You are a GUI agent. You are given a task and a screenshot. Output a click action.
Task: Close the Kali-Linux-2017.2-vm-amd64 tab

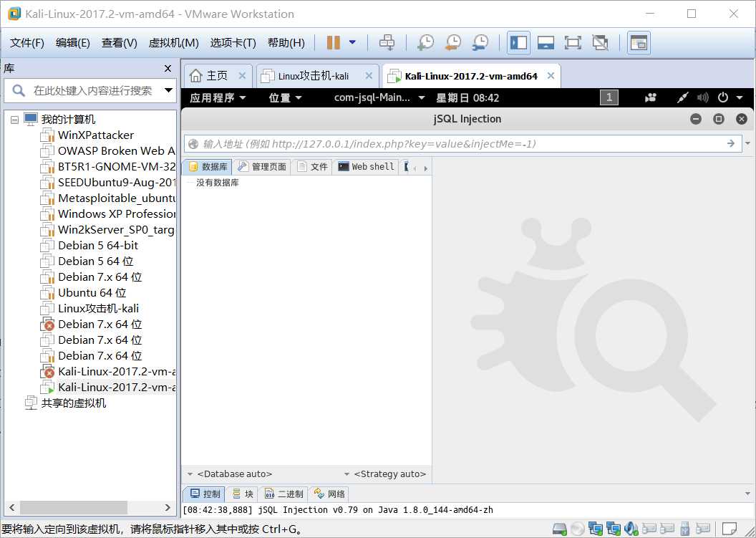[x=551, y=76]
